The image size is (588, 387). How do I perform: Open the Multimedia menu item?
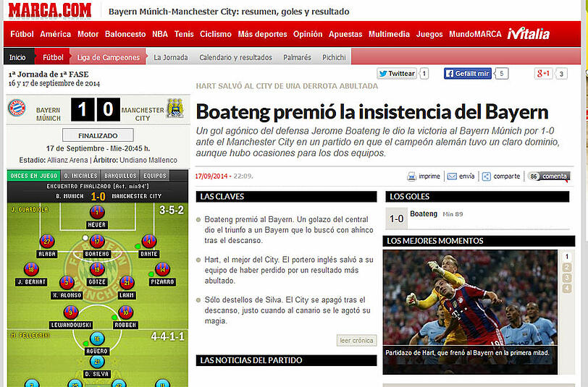point(390,34)
